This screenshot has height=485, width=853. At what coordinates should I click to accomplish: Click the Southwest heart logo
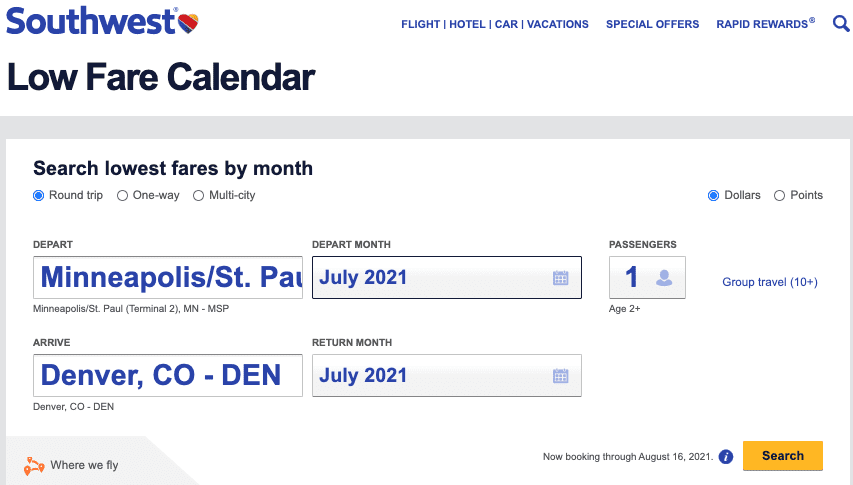[x=188, y=23]
